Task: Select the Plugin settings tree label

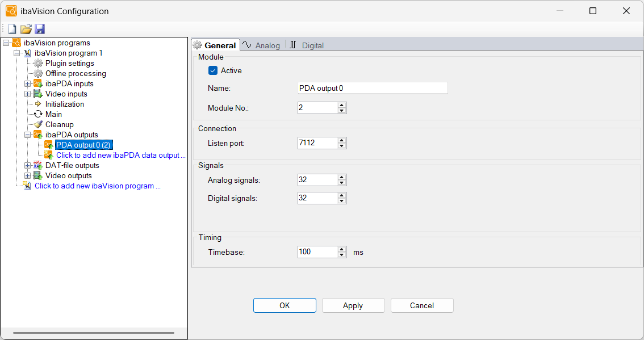Action: point(70,63)
